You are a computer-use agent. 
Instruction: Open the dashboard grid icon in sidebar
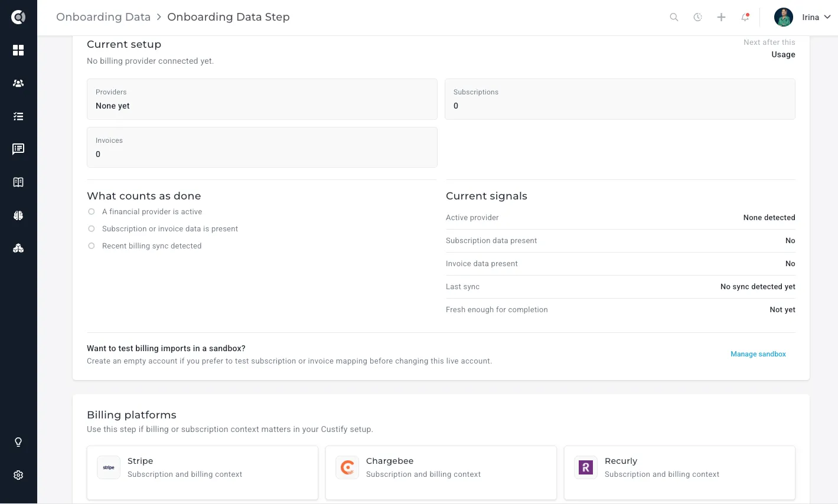18,50
